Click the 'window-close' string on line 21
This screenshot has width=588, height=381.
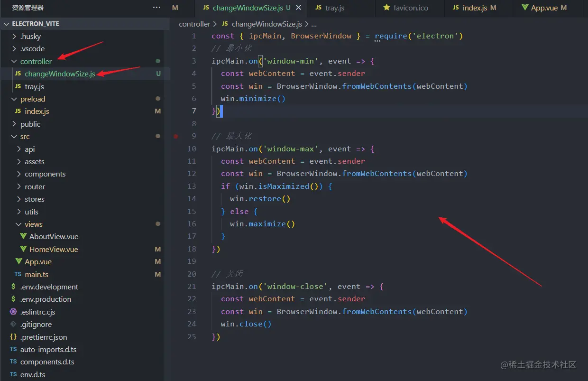click(x=295, y=287)
